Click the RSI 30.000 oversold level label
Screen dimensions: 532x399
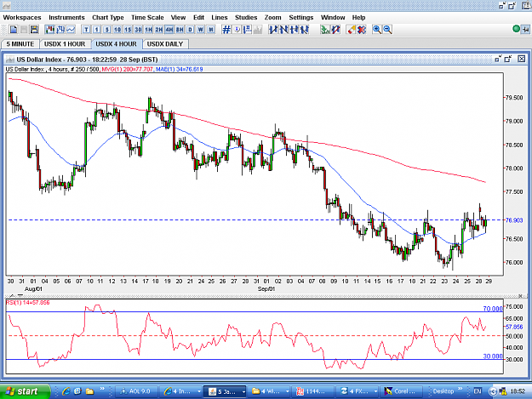[493, 356]
